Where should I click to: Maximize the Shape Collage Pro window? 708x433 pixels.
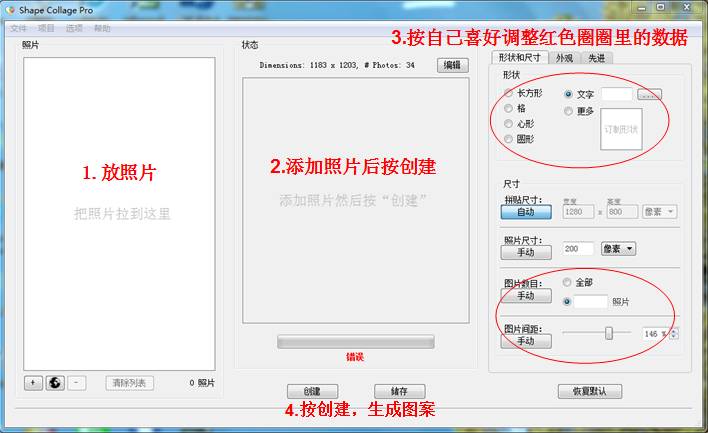(x=661, y=7)
